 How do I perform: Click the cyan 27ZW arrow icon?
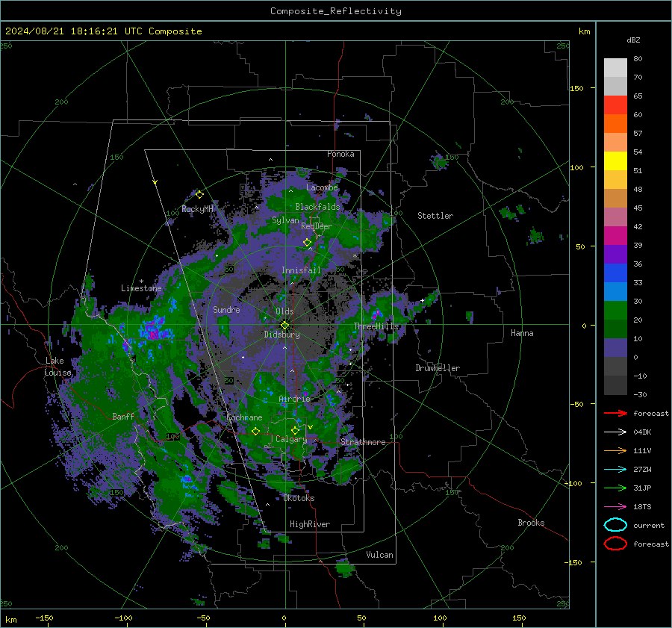coord(615,470)
